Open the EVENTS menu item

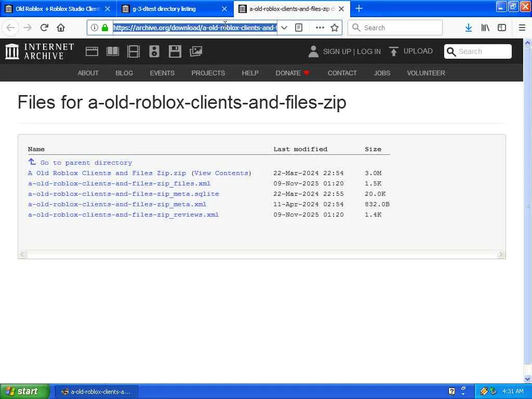162,73
